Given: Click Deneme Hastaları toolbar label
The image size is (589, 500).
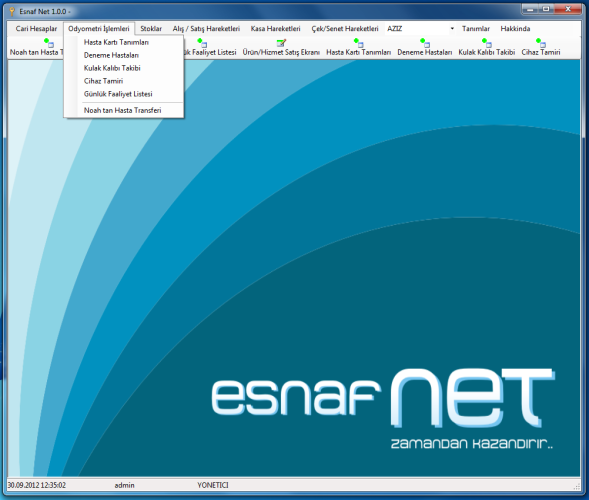Looking at the screenshot, I should [x=425, y=52].
